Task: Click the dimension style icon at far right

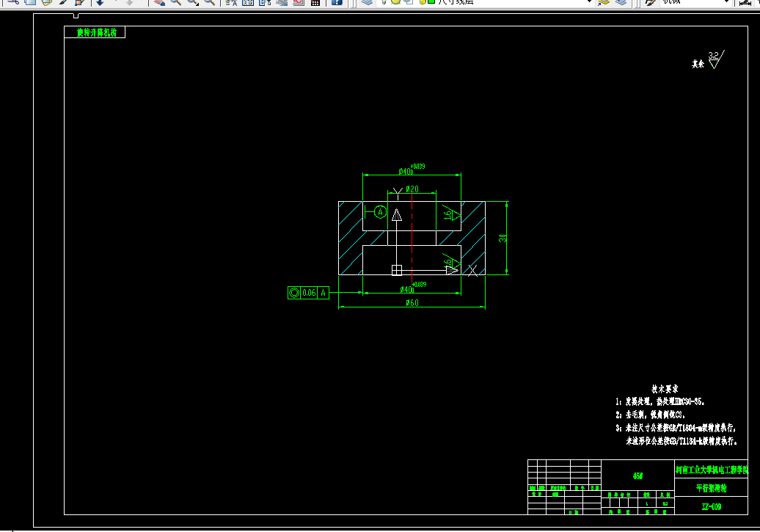Action: pos(745,3)
